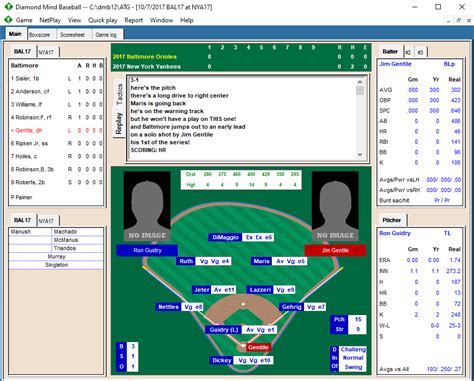Open the Help menu
Viewport: 474px width, 381px height.
[187, 20]
